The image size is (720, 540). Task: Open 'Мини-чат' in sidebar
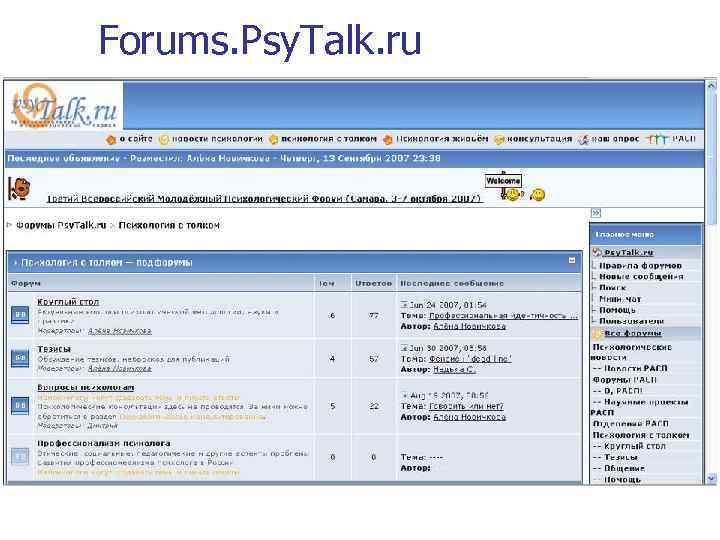point(620,299)
